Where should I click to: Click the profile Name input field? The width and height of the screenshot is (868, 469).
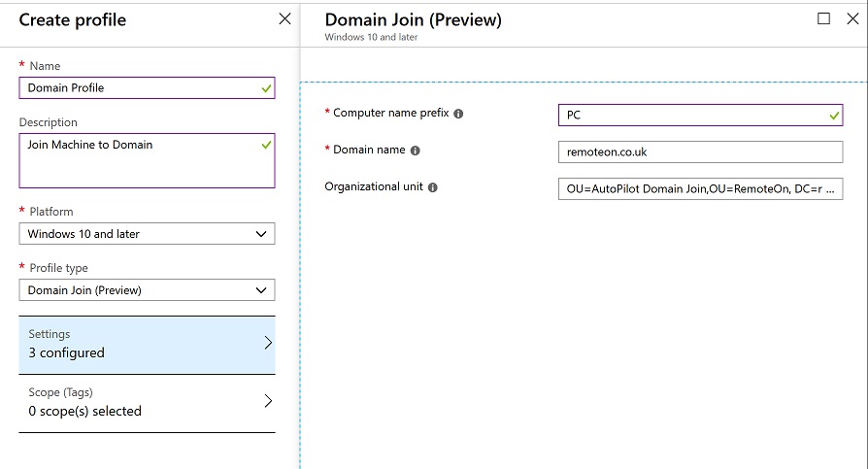click(147, 88)
